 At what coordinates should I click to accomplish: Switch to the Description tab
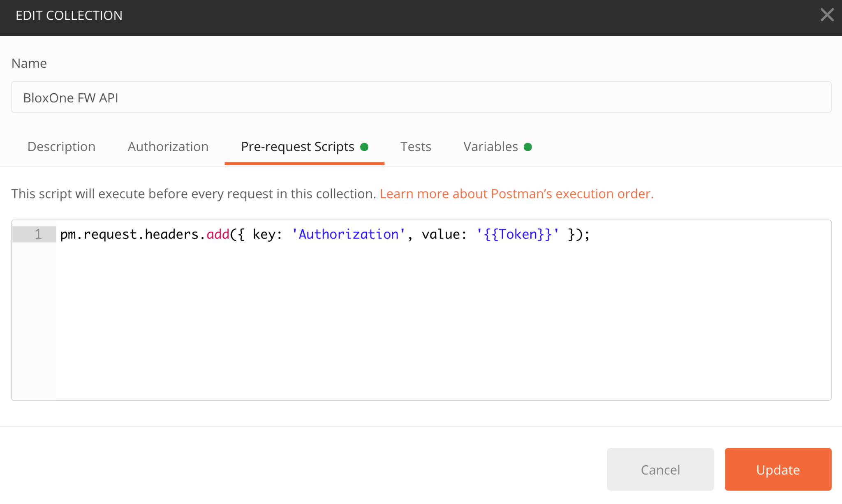click(x=61, y=146)
